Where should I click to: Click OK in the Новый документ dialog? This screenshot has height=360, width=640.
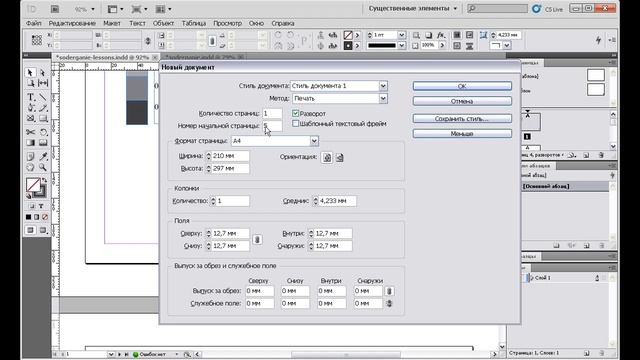point(462,86)
